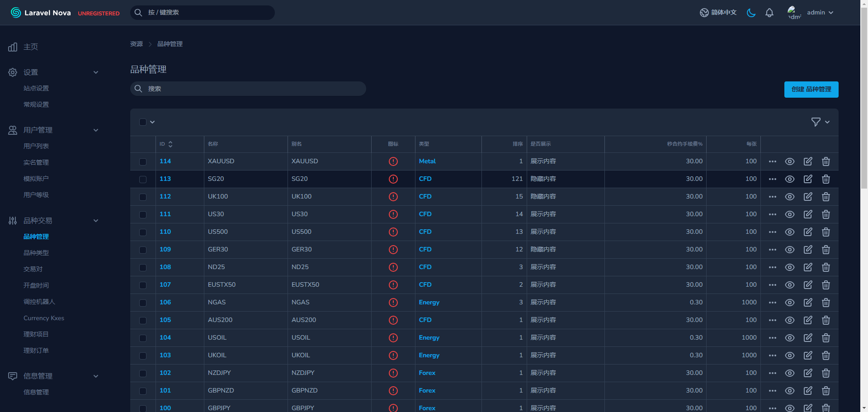Click the 创建 品种管理 button
Viewport: 868px width, 412px height.
pyautogui.click(x=811, y=90)
